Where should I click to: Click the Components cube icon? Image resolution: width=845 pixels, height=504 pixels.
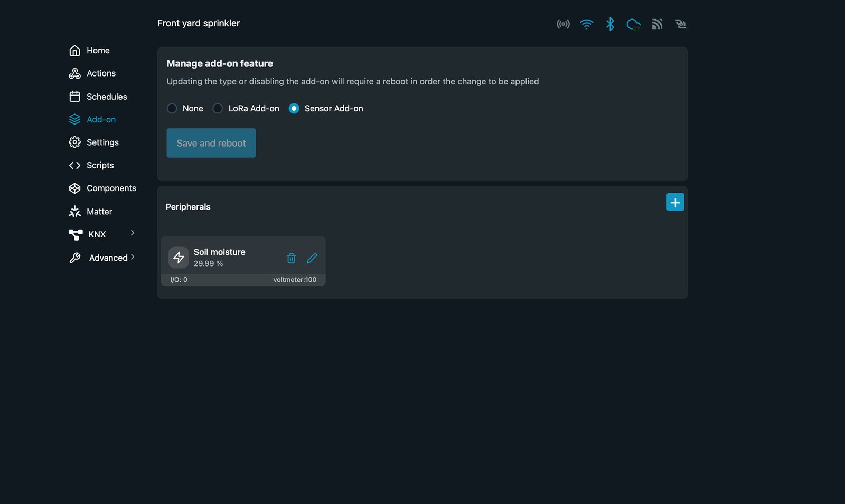pos(74,188)
